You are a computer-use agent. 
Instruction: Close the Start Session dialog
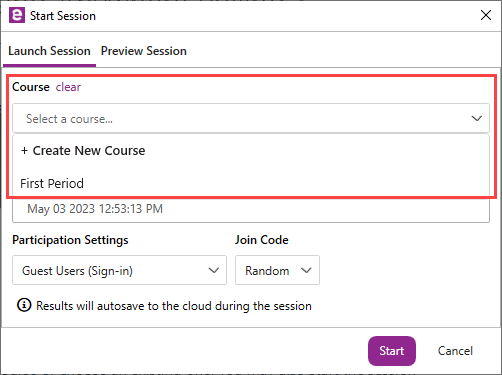coord(486,15)
